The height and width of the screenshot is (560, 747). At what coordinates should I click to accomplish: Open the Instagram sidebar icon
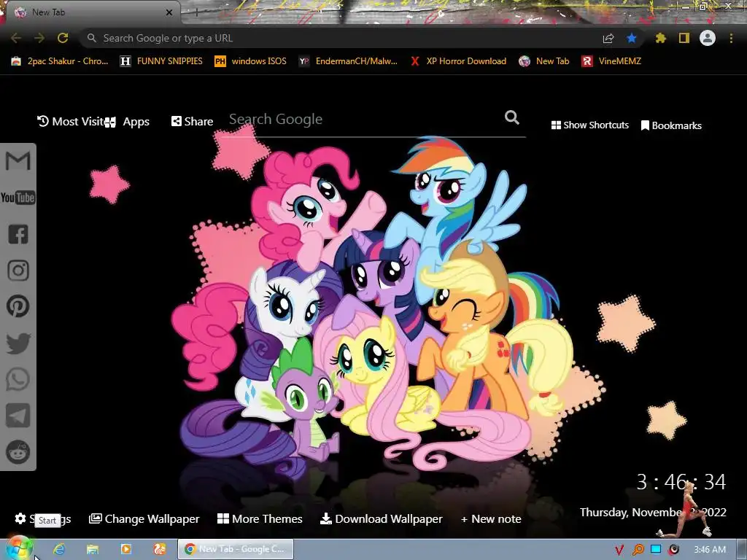tap(18, 271)
